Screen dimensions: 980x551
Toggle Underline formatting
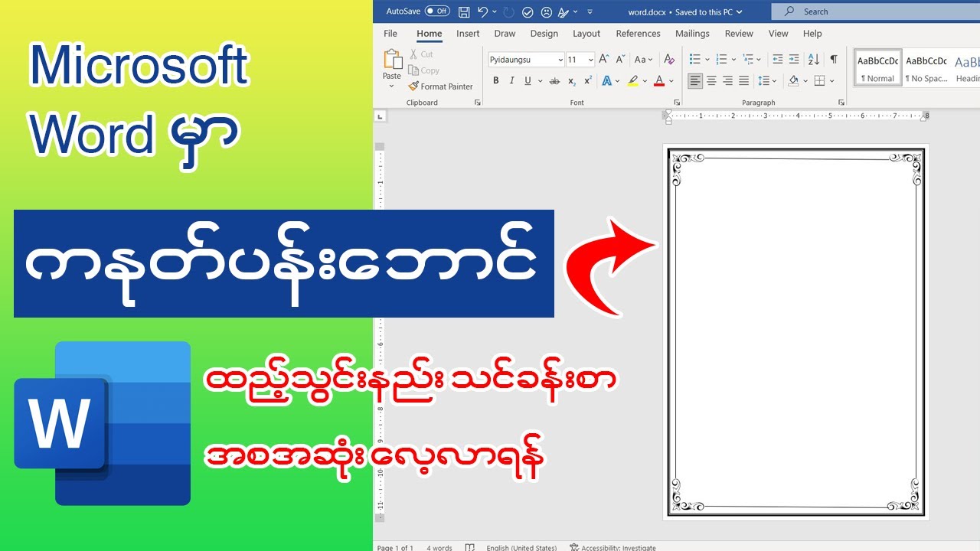click(x=528, y=80)
